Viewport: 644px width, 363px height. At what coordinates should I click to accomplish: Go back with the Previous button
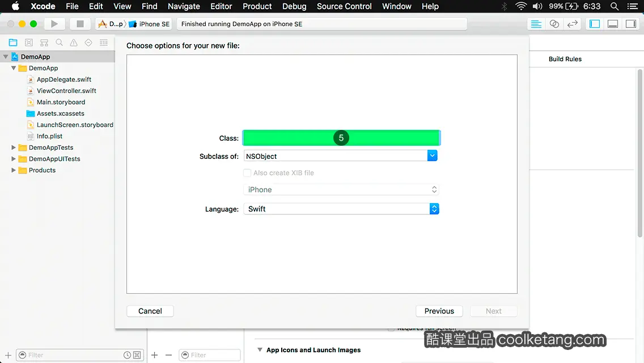[x=439, y=311]
